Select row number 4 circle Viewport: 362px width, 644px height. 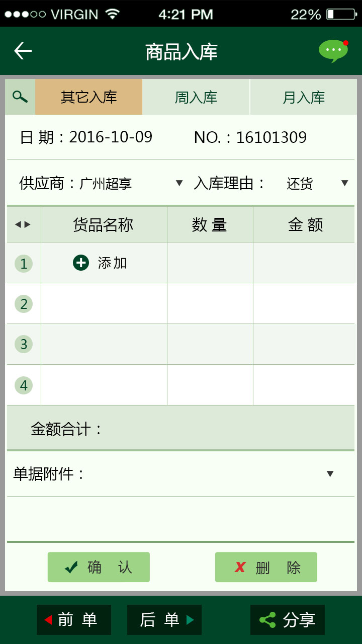24,385
